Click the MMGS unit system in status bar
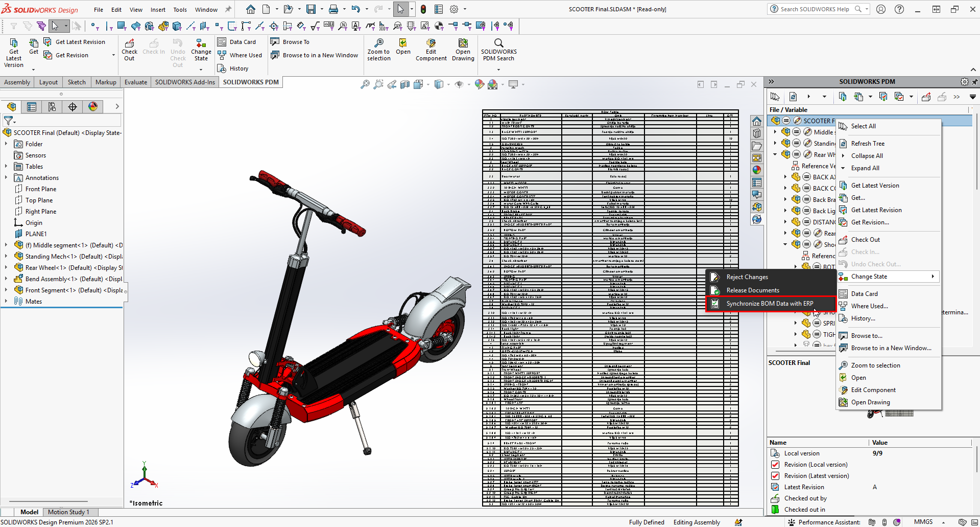980x527 pixels. click(x=923, y=522)
